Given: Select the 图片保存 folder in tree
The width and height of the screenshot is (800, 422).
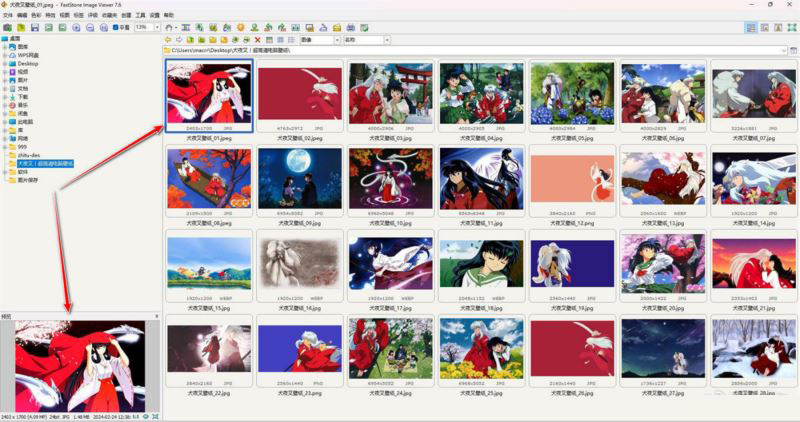Looking at the screenshot, I should (x=28, y=180).
